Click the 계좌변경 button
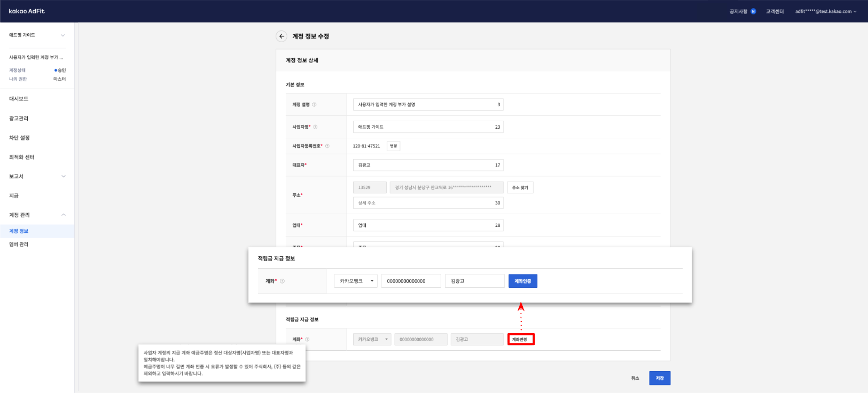 pos(520,340)
